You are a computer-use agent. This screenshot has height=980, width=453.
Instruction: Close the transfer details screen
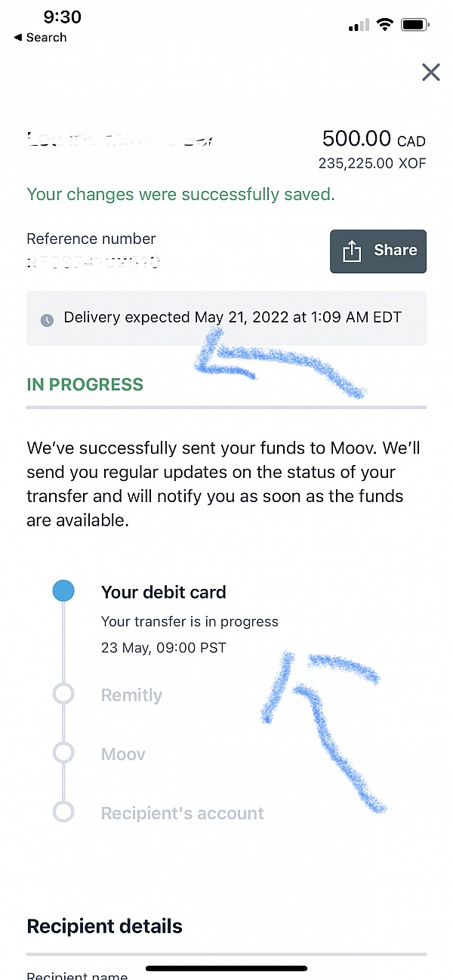430,72
